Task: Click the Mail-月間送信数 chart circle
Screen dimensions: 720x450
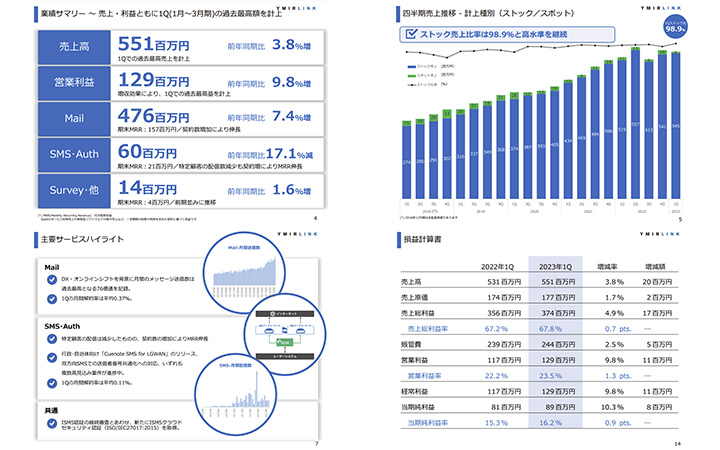Action: pyautogui.click(x=244, y=272)
